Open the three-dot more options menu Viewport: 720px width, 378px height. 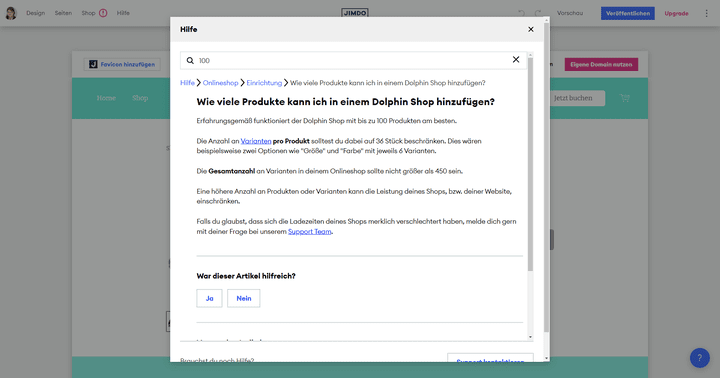pyautogui.click(x=706, y=13)
